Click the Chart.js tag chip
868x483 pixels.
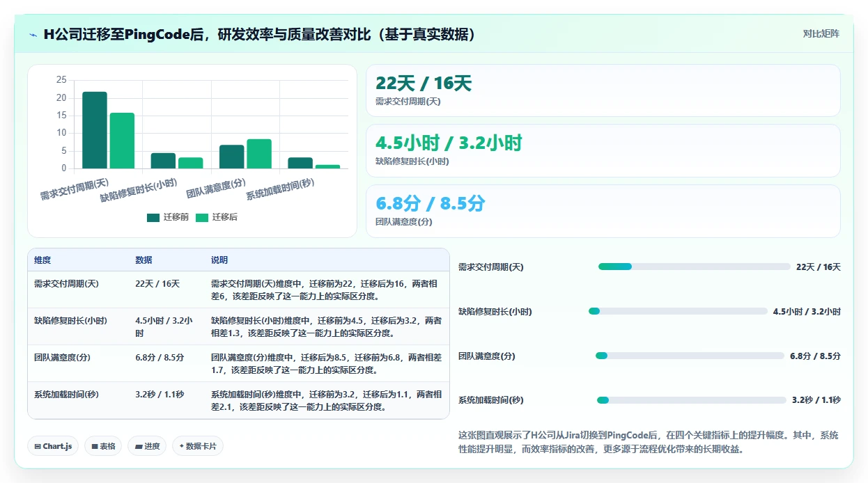pos(53,446)
